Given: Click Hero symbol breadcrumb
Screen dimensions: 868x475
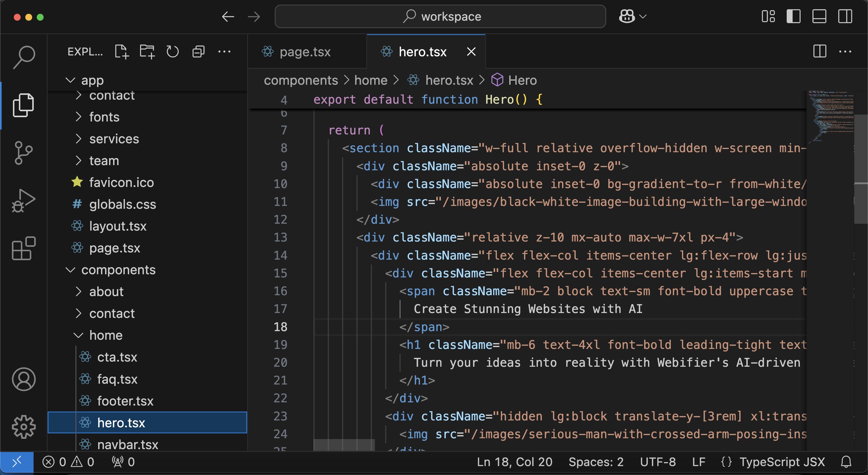Looking at the screenshot, I should point(514,80).
